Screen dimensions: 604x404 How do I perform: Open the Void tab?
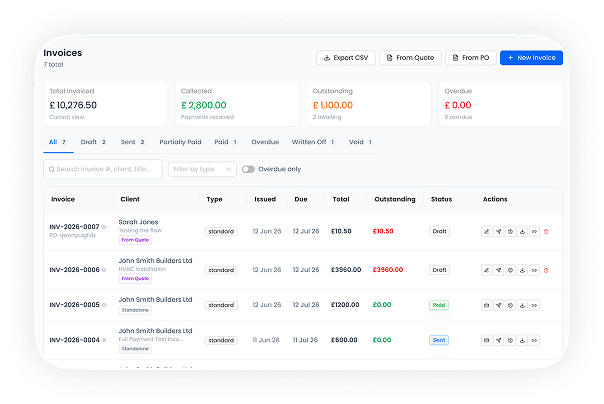(361, 142)
